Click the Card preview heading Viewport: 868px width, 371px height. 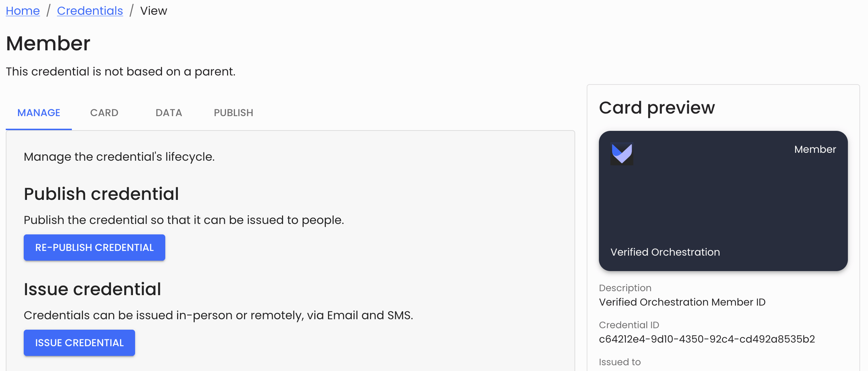click(x=657, y=107)
